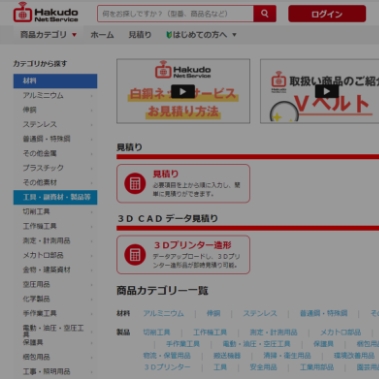Image resolution: width=379 pixels, height=379 pixels.
Task: Open 梱包用品 in the sidebar list
Action: [x=55, y=357]
